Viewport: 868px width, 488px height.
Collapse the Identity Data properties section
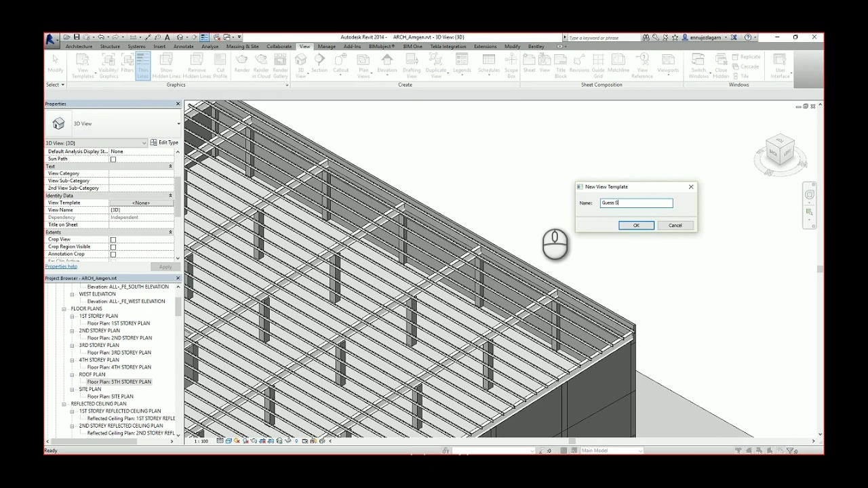(170, 196)
